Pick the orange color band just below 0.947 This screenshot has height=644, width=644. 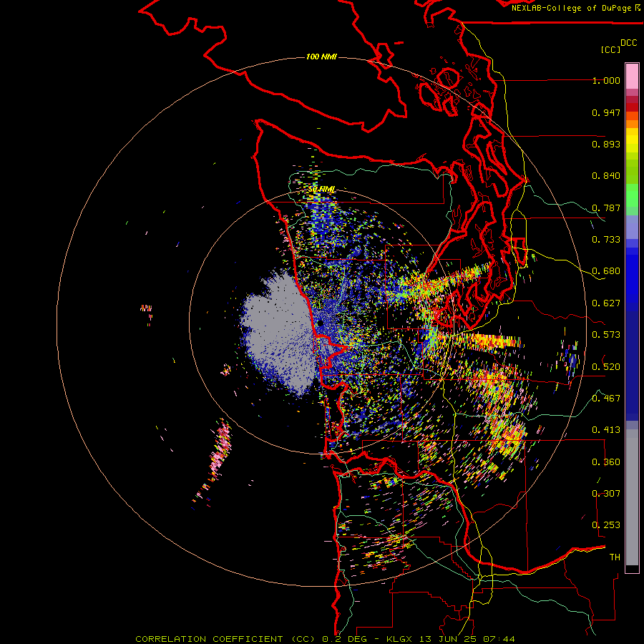[x=632, y=116]
